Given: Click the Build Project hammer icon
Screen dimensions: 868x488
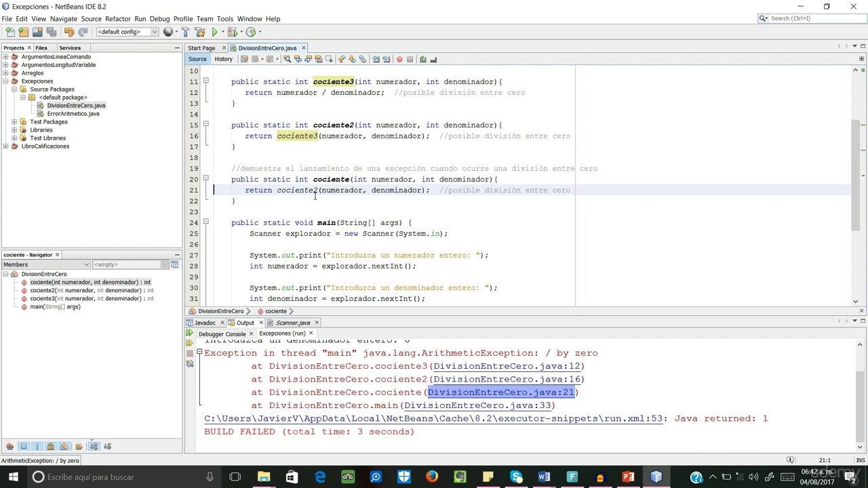Looking at the screenshot, I should [186, 32].
